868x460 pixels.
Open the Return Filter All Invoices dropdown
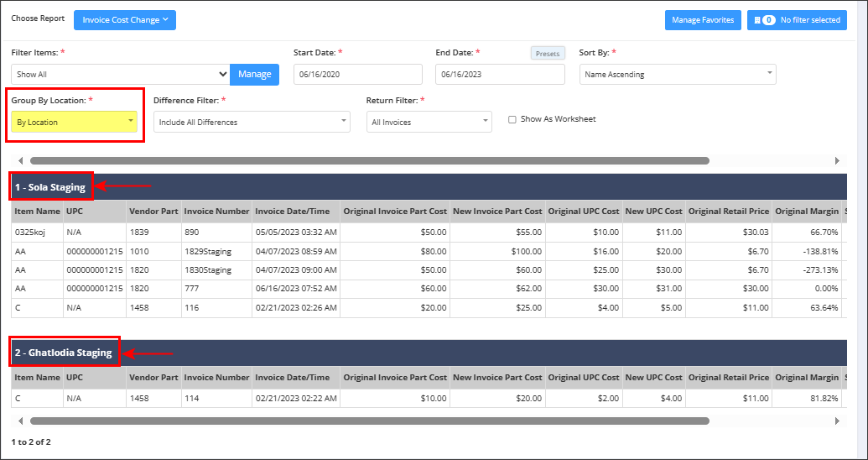point(429,122)
